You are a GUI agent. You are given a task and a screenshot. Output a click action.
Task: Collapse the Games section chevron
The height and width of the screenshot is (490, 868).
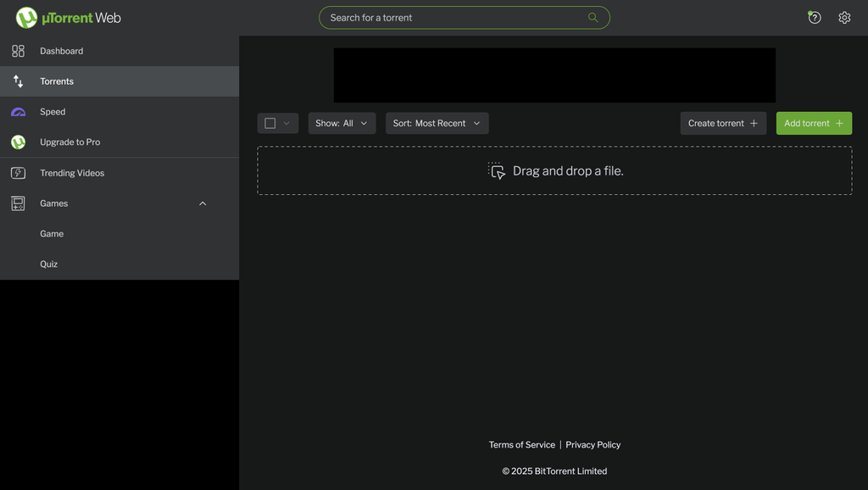[203, 203]
